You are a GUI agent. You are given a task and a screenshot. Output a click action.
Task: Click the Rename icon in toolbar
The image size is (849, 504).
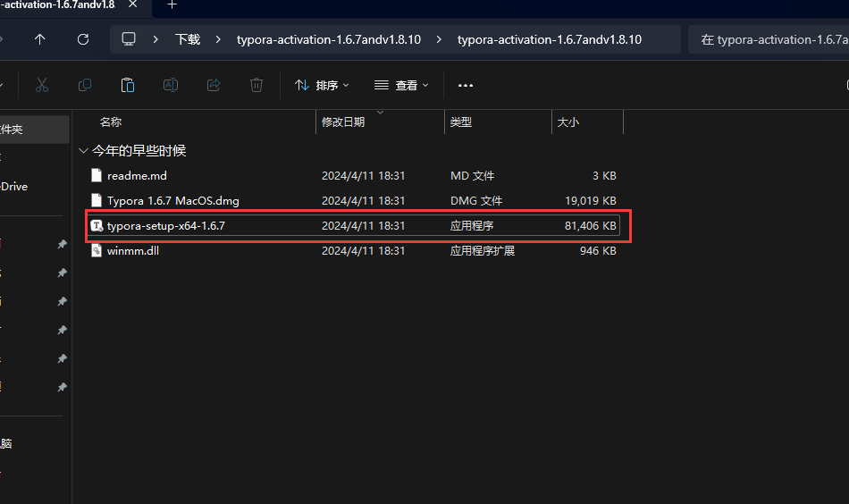click(x=171, y=85)
